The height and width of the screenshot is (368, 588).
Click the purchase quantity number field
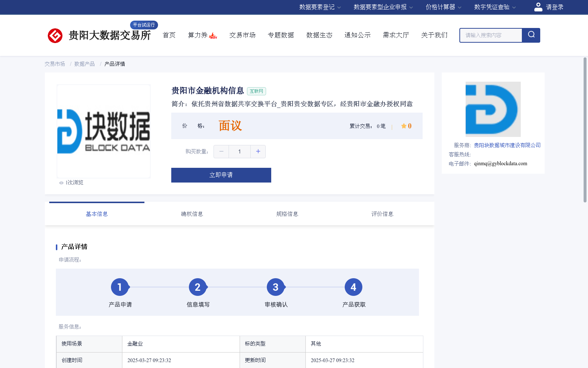click(240, 152)
